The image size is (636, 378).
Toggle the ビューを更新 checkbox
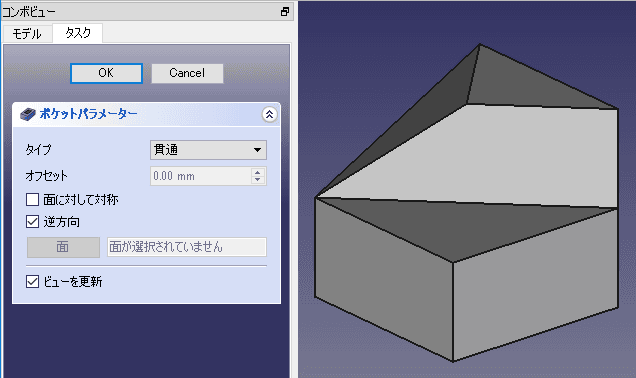pos(32,281)
